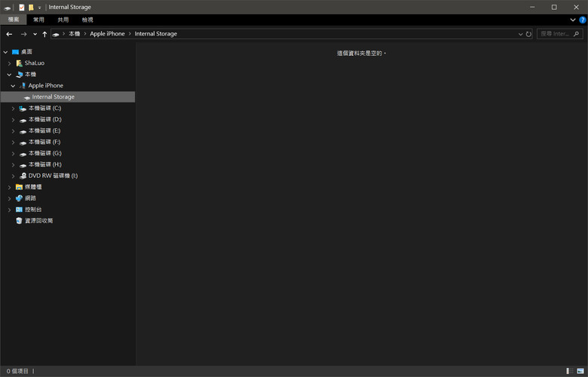588x377 pixels.
Task: Switch to the 常用 ribbon tab
Action: [x=38, y=20]
